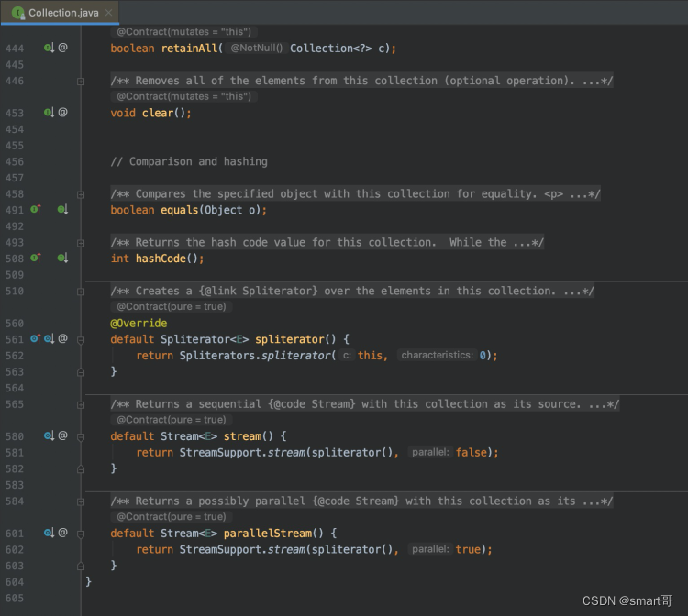688x616 pixels.
Task: Click overriding-method up arrow icon at equals line
Action: coord(36,210)
